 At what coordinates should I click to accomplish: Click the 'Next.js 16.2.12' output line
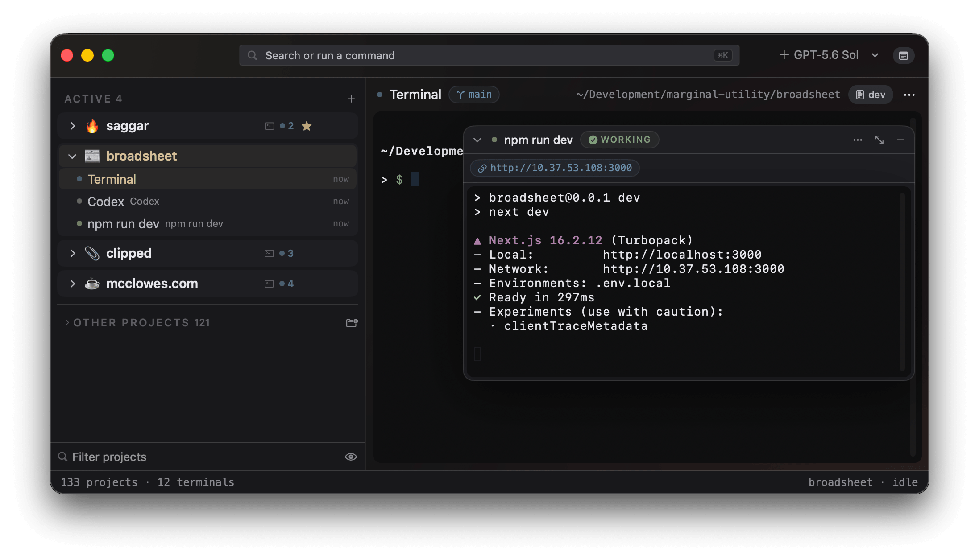[583, 240]
